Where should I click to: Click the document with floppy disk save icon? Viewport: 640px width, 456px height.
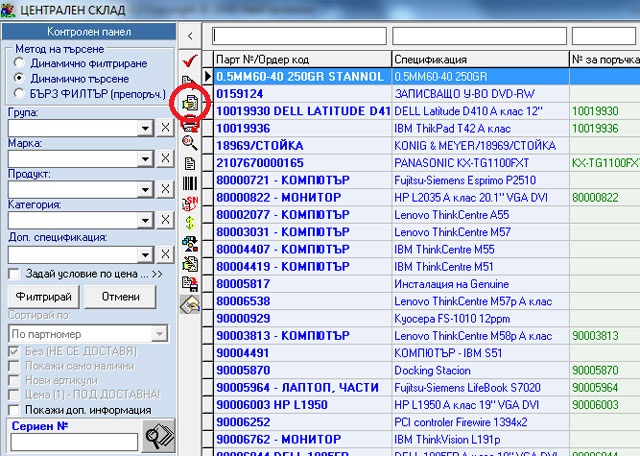pos(190,284)
